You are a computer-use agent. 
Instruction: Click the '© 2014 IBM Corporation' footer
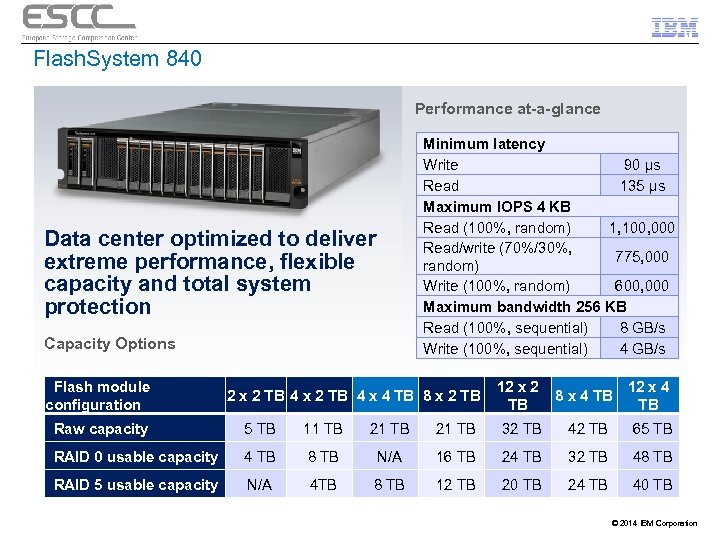pyautogui.click(x=654, y=523)
